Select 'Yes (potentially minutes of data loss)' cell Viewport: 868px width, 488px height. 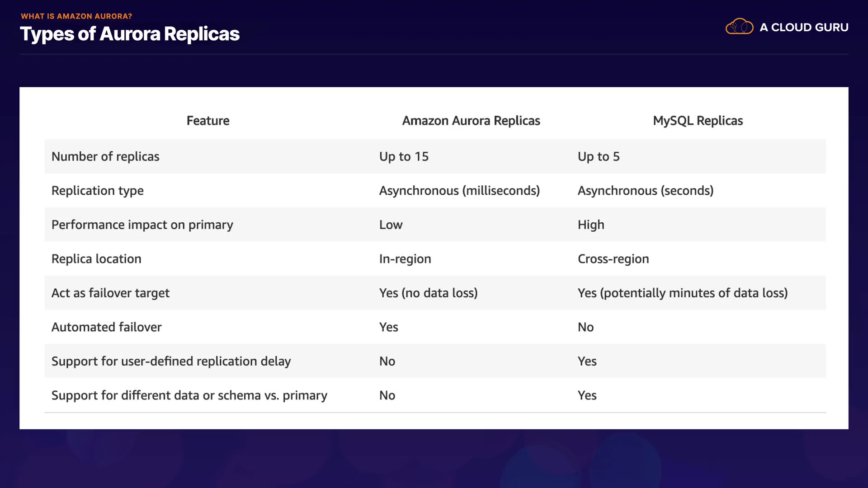click(x=683, y=293)
